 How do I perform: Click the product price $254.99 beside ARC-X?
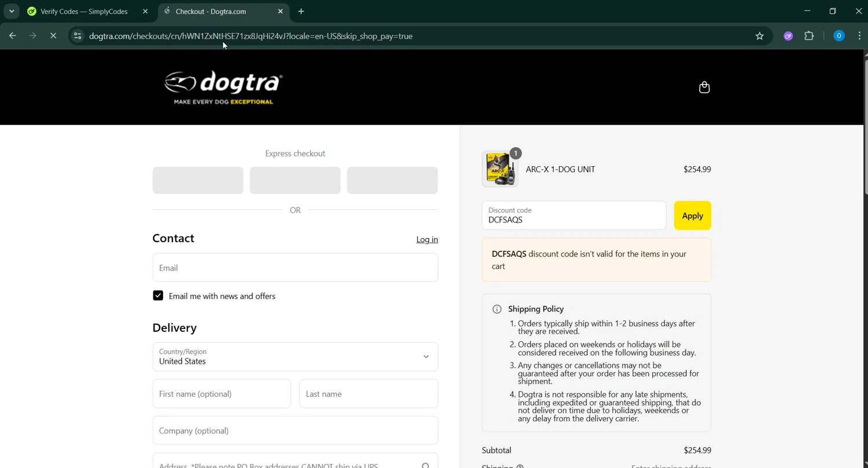pyautogui.click(x=697, y=169)
